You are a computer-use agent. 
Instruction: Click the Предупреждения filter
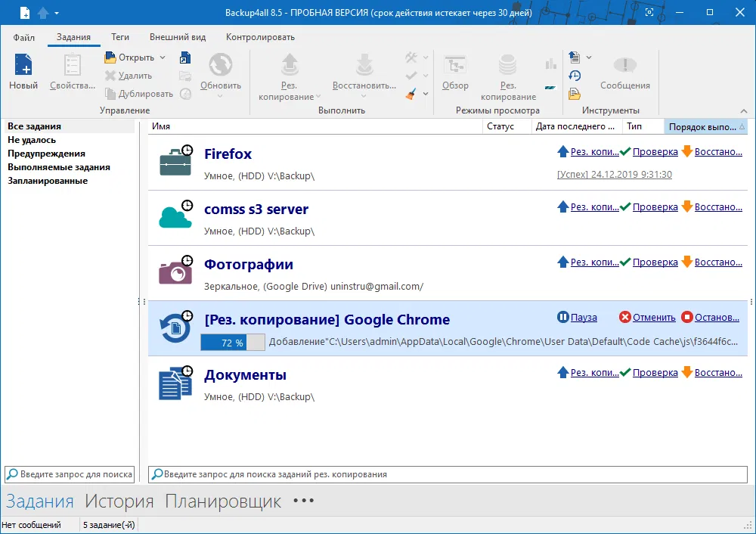click(x=46, y=154)
